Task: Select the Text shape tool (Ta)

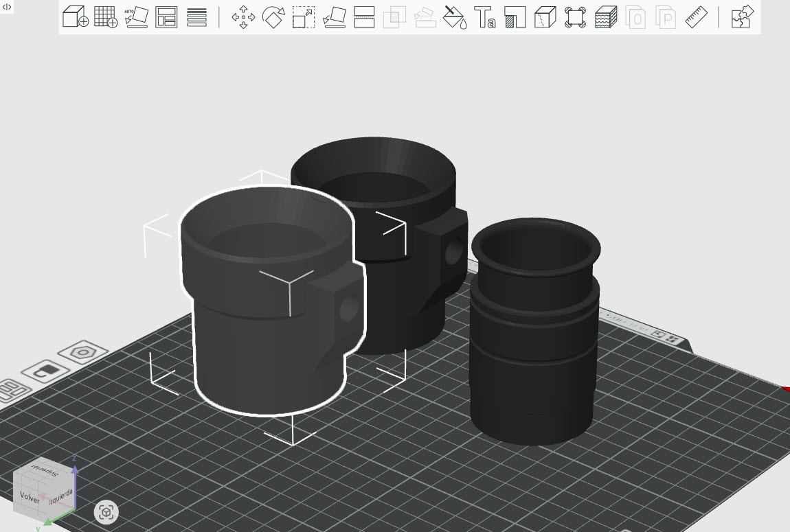Action: [x=485, y=17]
